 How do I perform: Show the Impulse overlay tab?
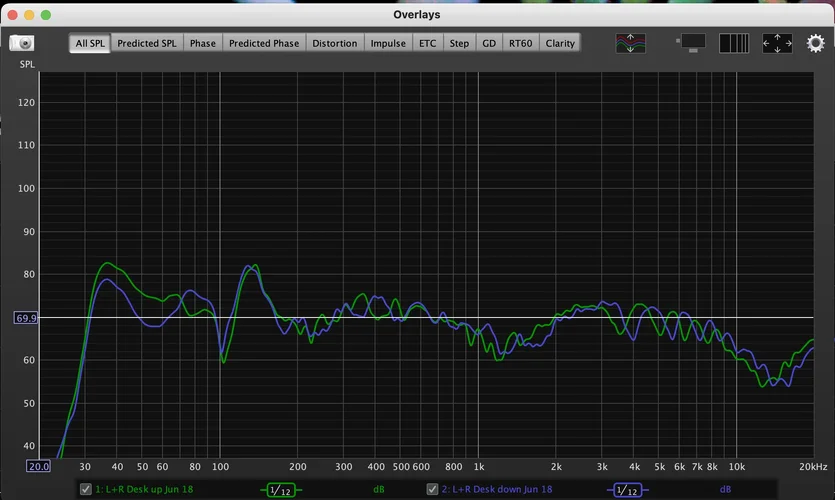click(x=388, y=43)
